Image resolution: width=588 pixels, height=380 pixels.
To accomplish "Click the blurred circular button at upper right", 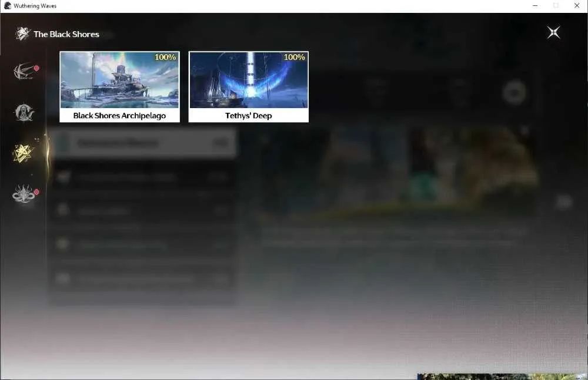I will 514,92.
